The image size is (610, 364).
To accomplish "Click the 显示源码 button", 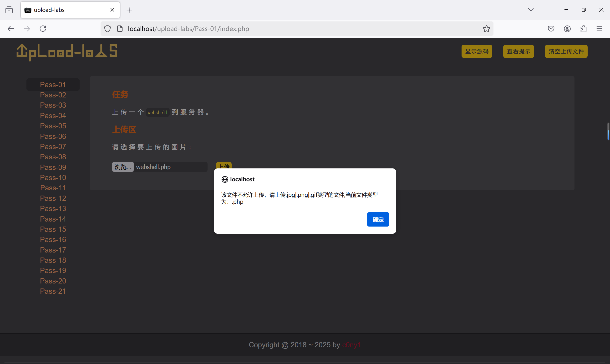I will coord(477,51).
